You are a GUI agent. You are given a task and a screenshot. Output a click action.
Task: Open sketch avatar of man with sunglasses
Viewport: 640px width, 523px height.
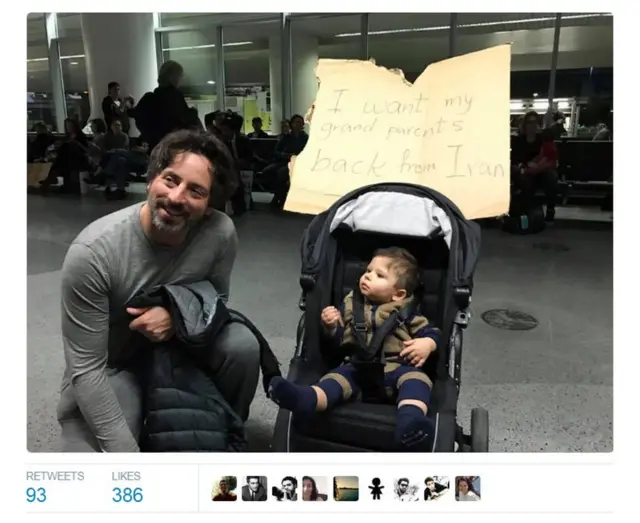click(407, 488)
